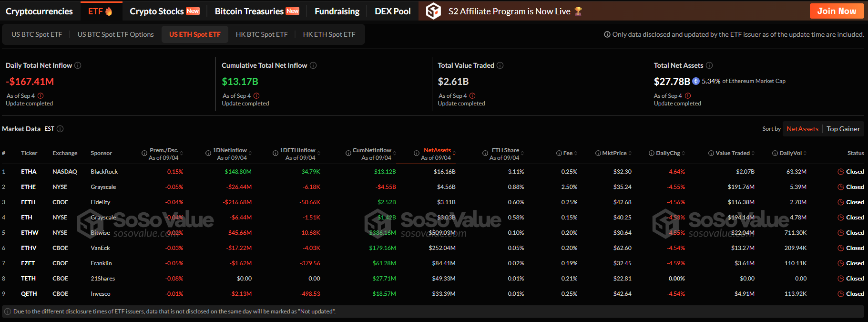This screenshot has height=322, width=868.
Task: Click the info icon next to Market Data EST
Action: pos(60,129)
